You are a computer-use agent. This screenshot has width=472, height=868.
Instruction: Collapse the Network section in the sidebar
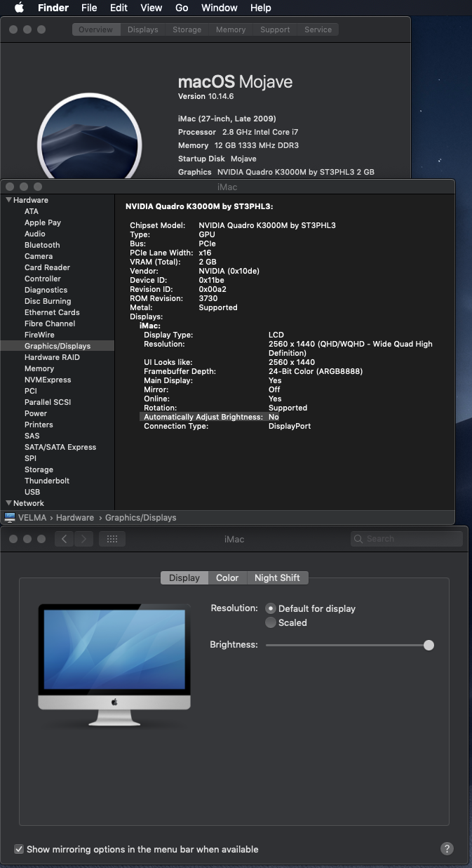tap(8, 503)
